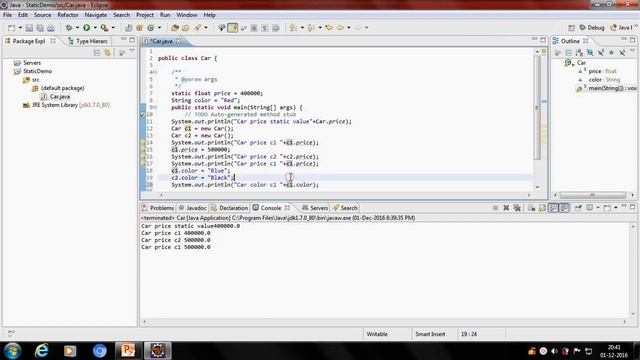The width and height of the screenshot is (640, 360).
Task: Click Remove All Terminated Launches icon
Action: pos(517,208)
